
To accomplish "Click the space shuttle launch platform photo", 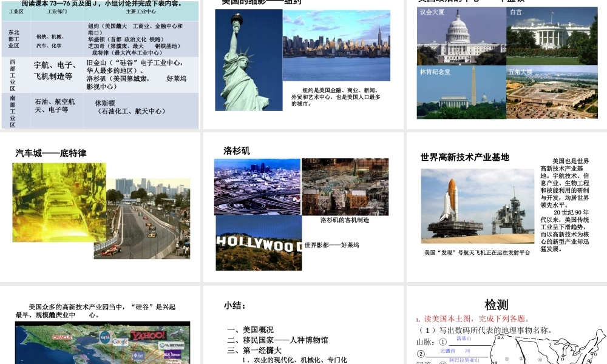I will click(478, 206).
